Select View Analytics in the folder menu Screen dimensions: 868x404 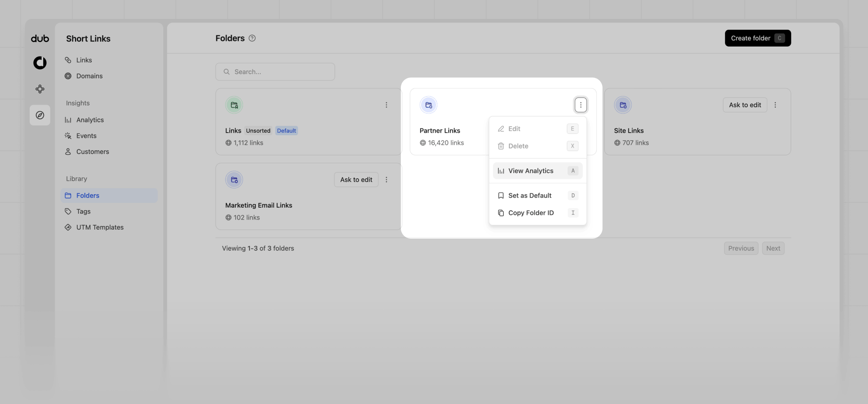537,171
